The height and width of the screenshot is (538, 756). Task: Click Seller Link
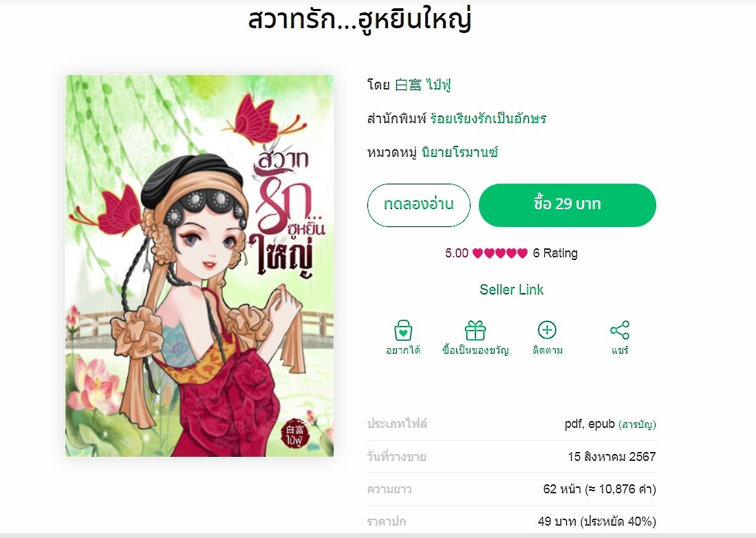[x=512, y=289]
